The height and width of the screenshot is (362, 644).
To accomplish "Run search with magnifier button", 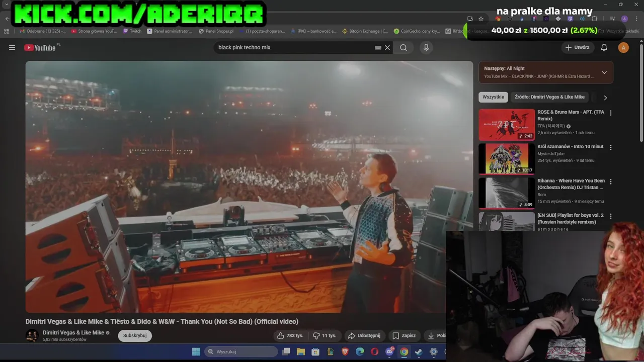I will (x=404, y=48).
